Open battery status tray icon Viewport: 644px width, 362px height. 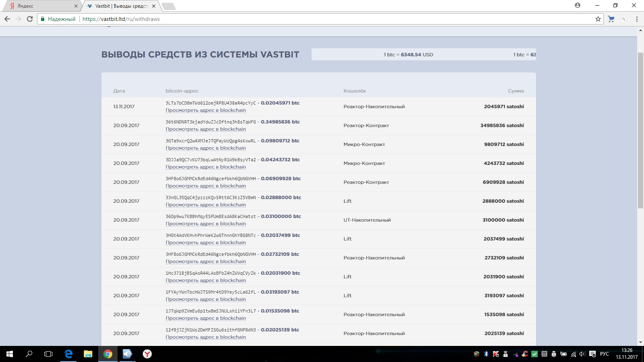click(x=563, y=354)
